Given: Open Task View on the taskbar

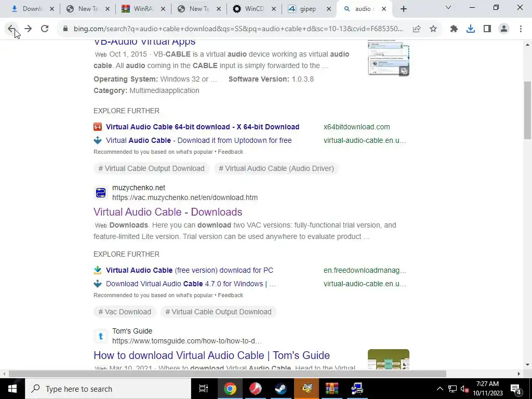Looking at the screenshot, I should point(204,389).
